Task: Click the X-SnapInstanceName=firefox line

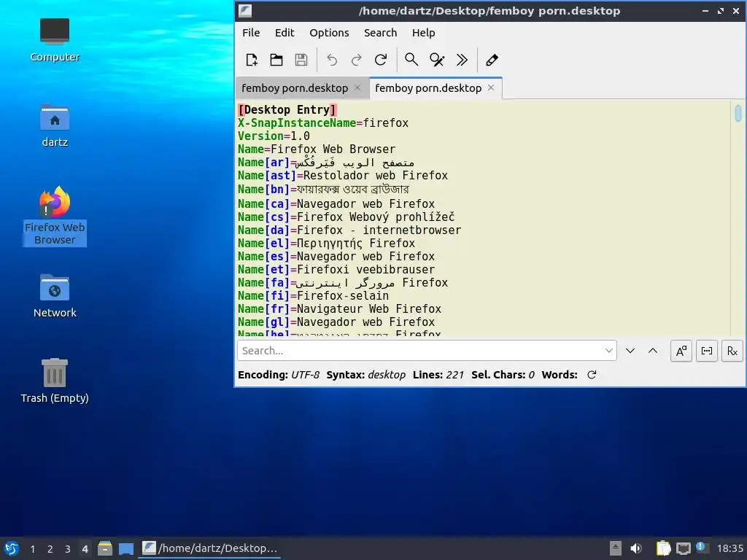Action: (323, 122)
